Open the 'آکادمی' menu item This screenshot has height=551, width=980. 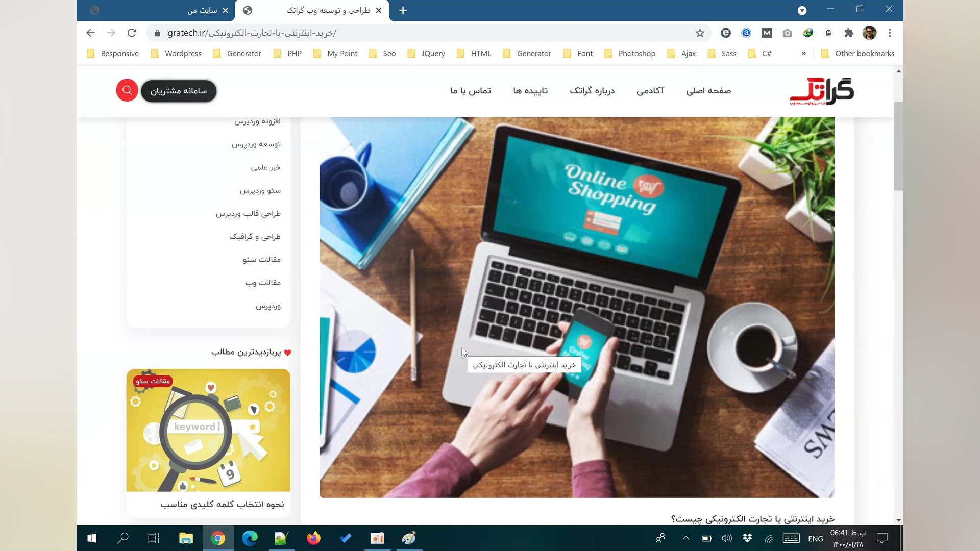coord(650,91)
